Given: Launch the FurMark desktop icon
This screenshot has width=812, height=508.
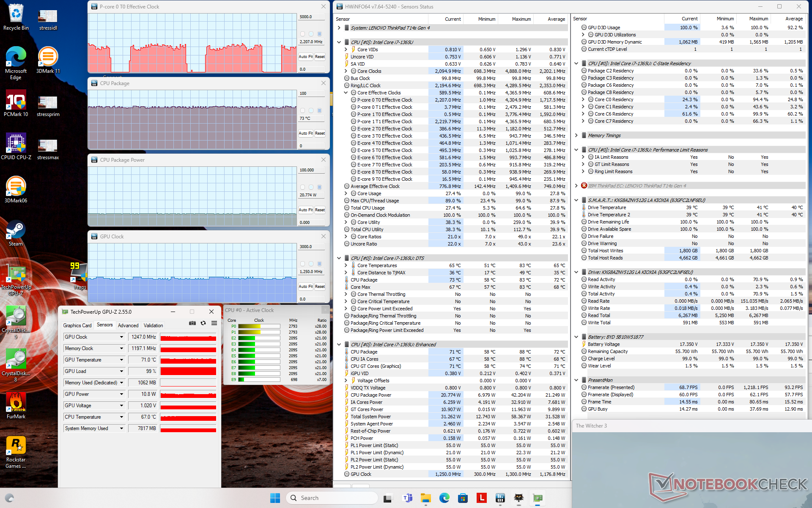Looking at the screenshot, I should click(16, 406).
